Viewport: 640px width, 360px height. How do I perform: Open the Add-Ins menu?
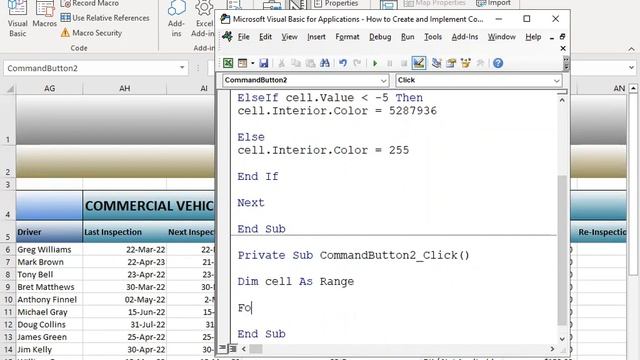(x=464, y=37)
